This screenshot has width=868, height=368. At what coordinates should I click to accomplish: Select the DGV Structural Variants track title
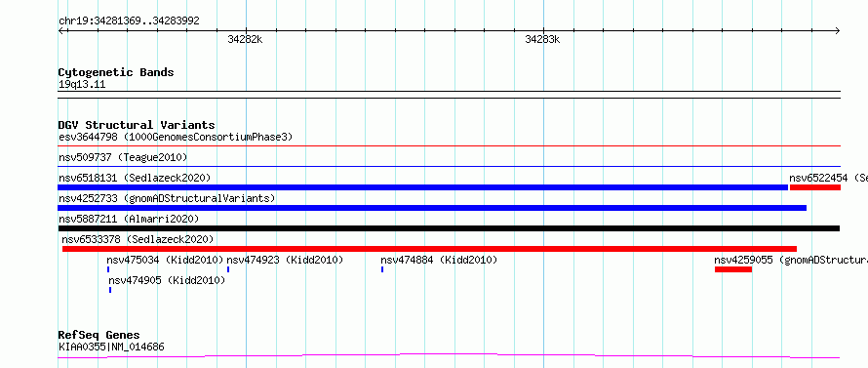(137, 125)
